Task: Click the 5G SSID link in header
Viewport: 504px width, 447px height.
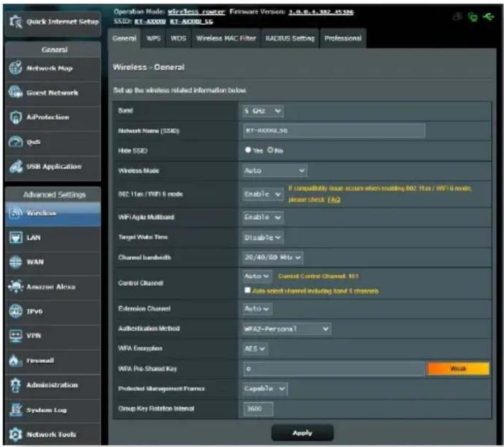Action: 191,21
